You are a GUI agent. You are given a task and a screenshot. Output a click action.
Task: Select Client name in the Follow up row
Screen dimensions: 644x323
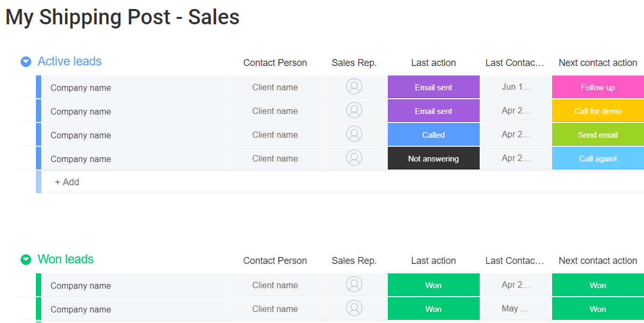[275, 87]
